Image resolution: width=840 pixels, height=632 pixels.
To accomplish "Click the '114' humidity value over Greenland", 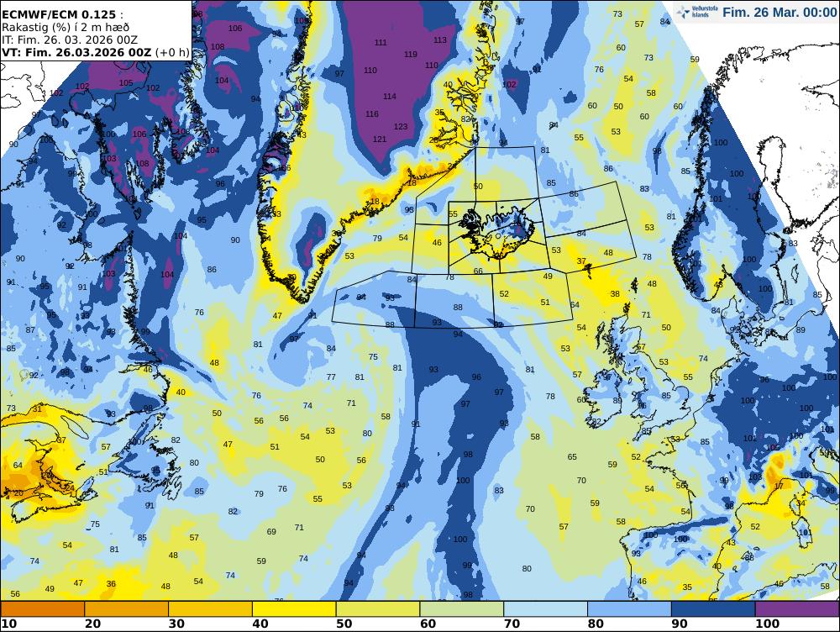I will pyautogui.click(x=390, y=97).
